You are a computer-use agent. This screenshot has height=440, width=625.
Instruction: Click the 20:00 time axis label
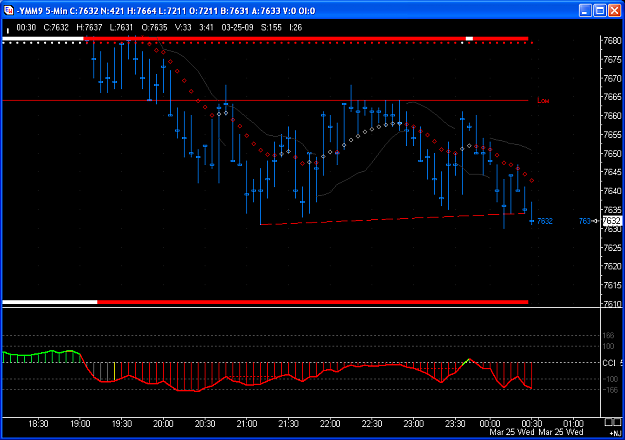tap(163, 424)
